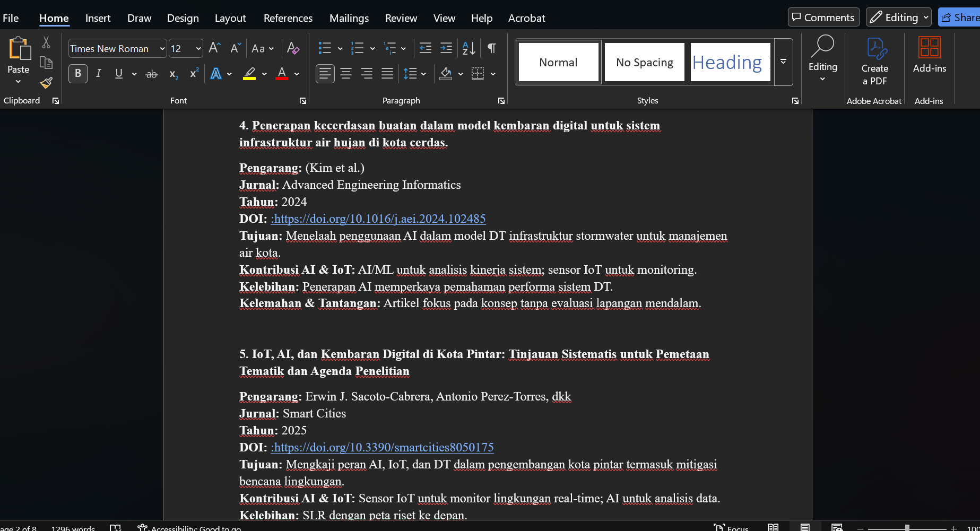Viewport: 980px width, 531px height.
Task: Expand the Styles gallery
Action: (x=783, y=62)
